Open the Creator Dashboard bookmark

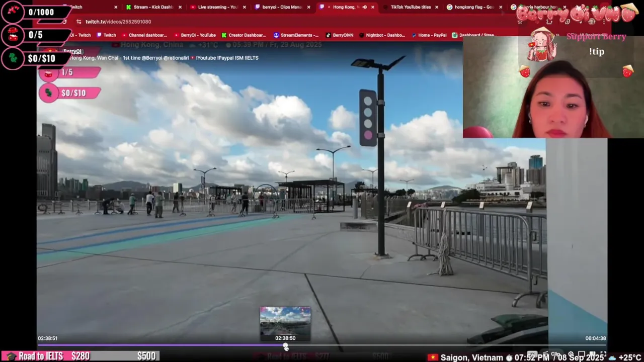pyautogui.click(x=244, y=35)
